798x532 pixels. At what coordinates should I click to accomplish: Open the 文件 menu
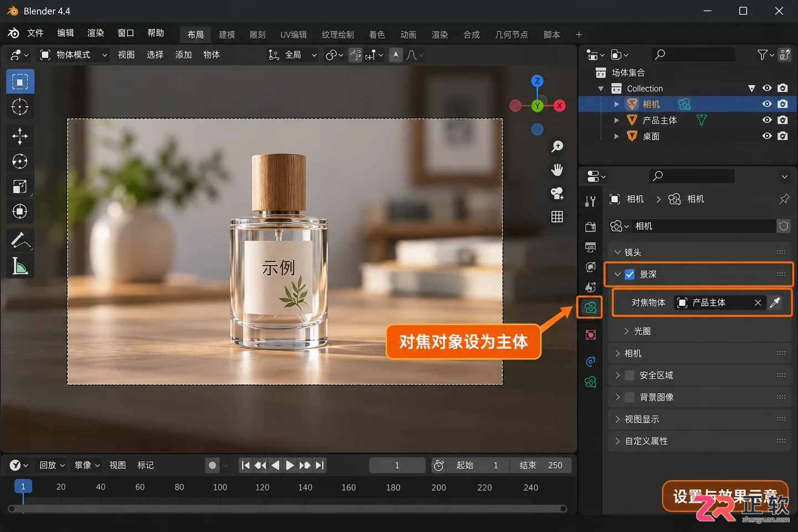coord(35,33)
